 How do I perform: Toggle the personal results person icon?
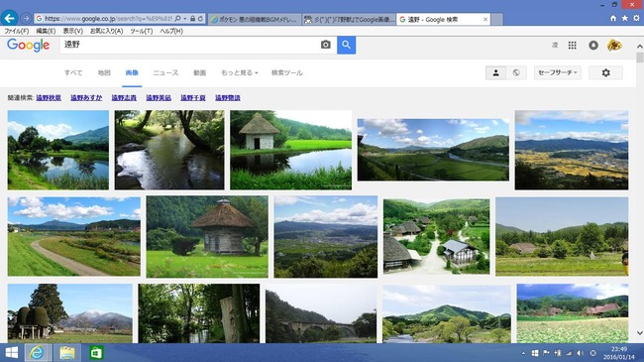point(495,72)
